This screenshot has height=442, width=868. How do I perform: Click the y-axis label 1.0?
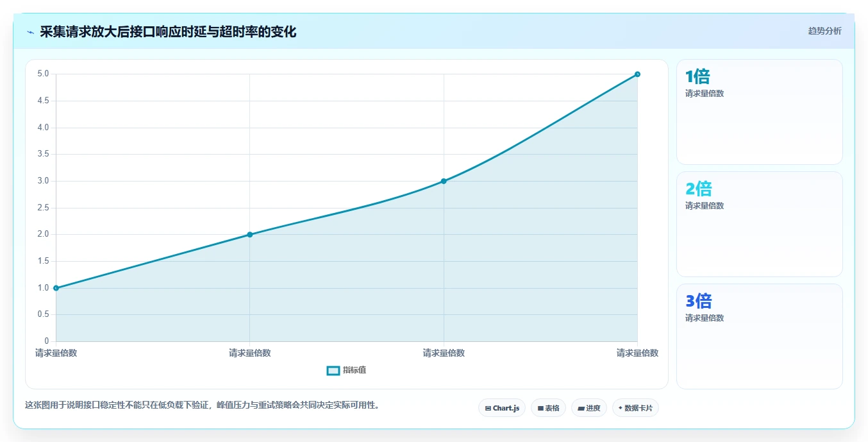pos(43,288)
